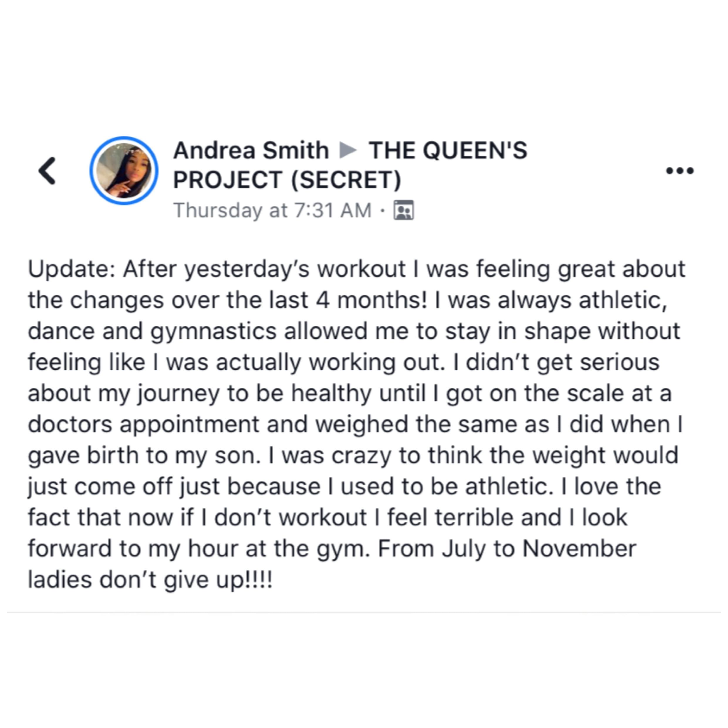
Task: View Andrea Smith's profile picture
Action: coord(124,171)
